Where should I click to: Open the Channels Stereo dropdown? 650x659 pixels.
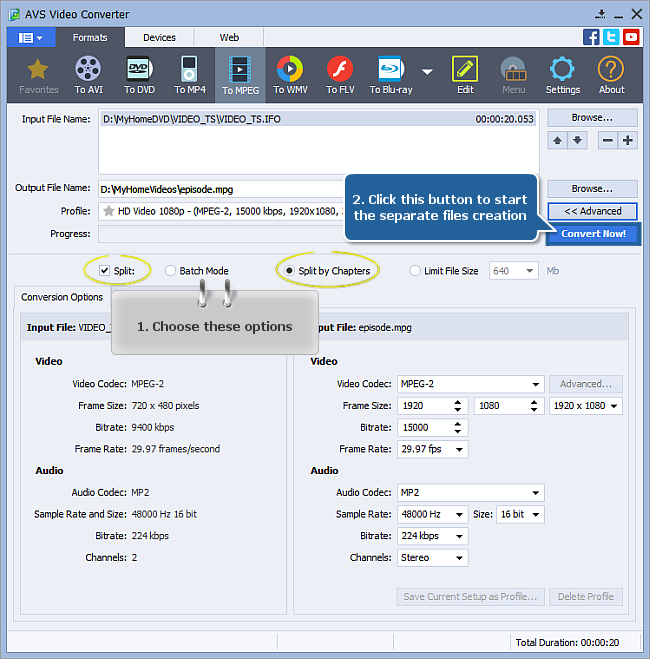click(433, 558)
